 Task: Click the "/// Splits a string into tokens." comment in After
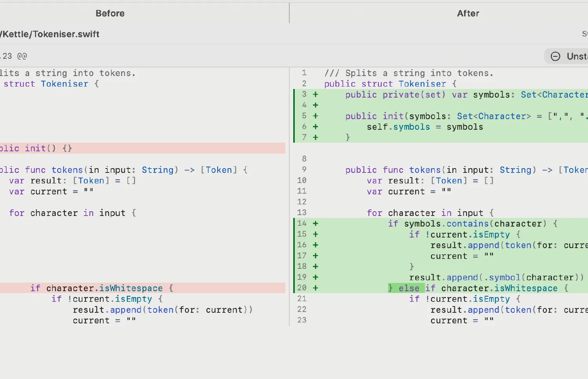click(409, 73)
